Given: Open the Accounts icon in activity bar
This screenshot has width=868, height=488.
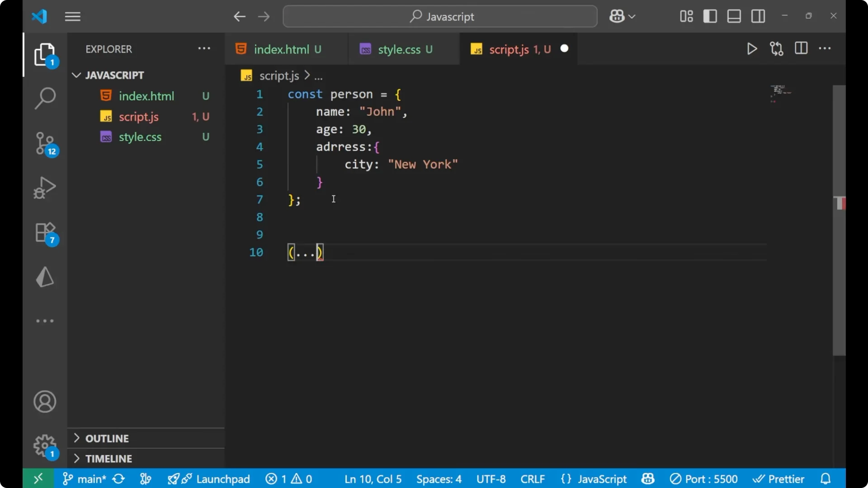Looking at the screenshot, I should (x=45, y=402).
